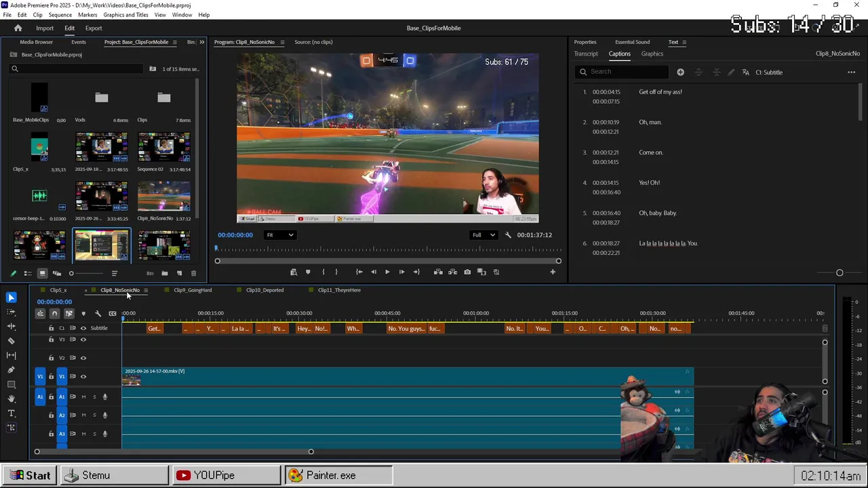The image size is (868, 488).
Task: Click the Lift button in Program monitor
Action: pos(438,272)
